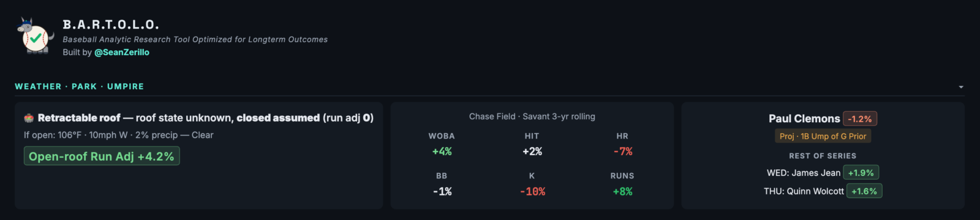Click the Paul Clemons -1.2% badge
Screen dimensions: 980x220
(x=860, y=119)
